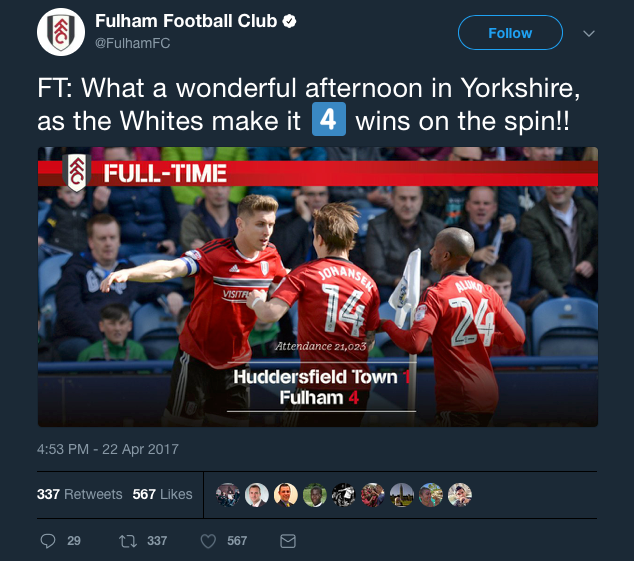Like the tweet with heart icon
Screen dimensions: 634x561
pyautogui.click(x=209, y=541)
